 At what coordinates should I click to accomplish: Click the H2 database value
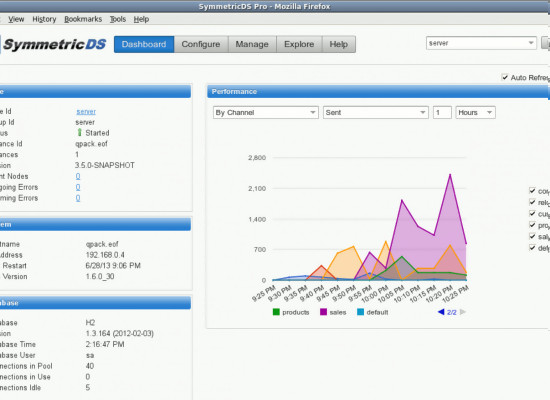(90, 323)
